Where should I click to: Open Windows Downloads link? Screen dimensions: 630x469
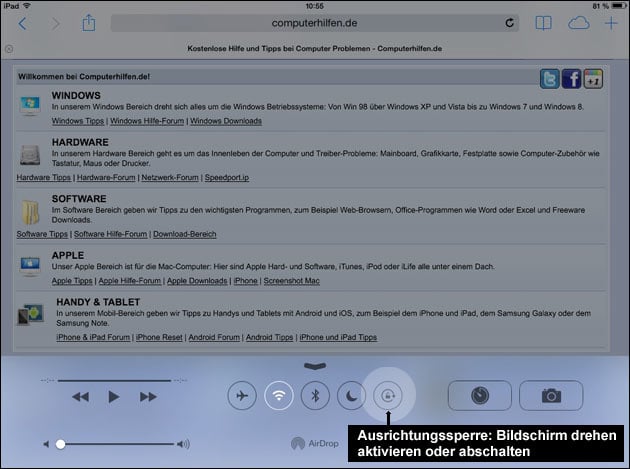coord(226,121)
